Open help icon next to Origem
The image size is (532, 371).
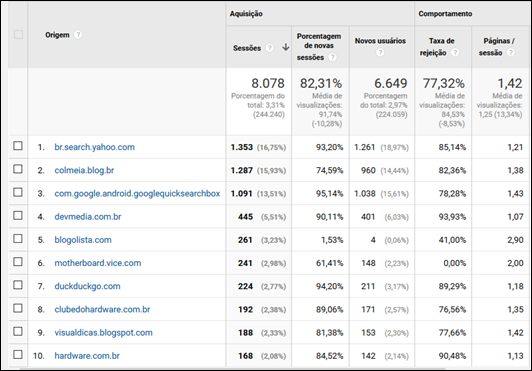pos(78,35)
